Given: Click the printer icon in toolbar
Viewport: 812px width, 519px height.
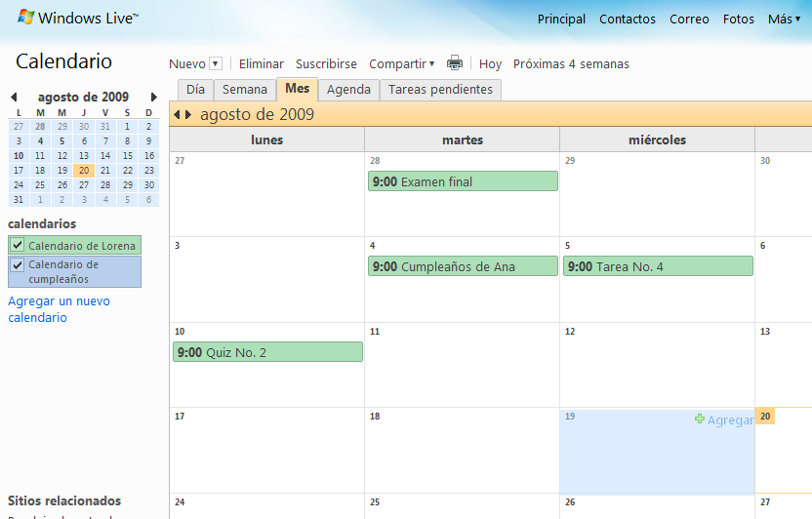Looking at the screenshot, I should click(x=455, y=63).
